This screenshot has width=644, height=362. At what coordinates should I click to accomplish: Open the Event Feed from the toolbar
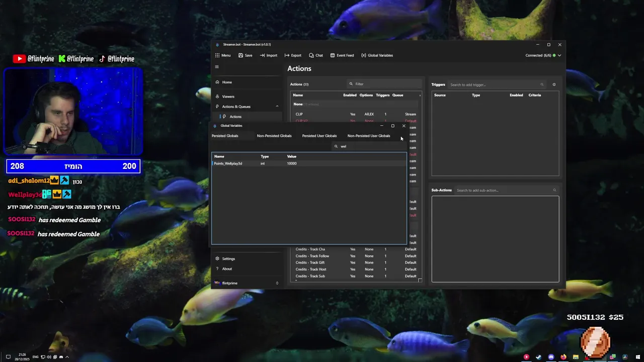click(x=342, y=55)
